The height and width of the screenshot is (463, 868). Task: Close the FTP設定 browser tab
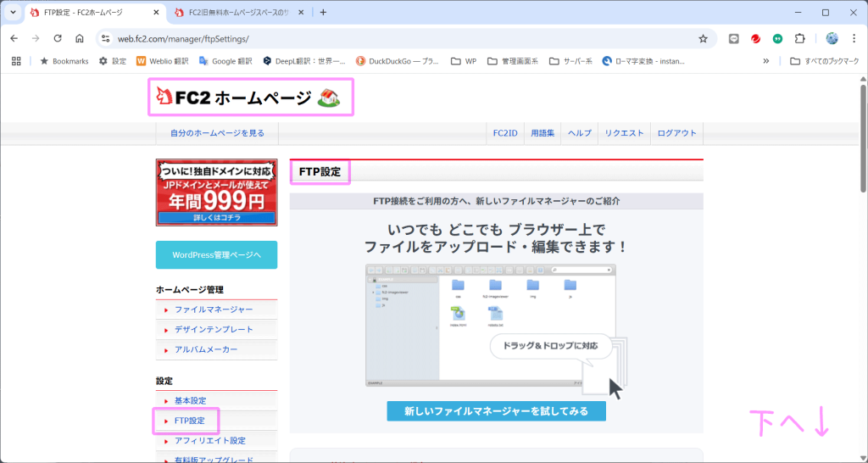155,12
